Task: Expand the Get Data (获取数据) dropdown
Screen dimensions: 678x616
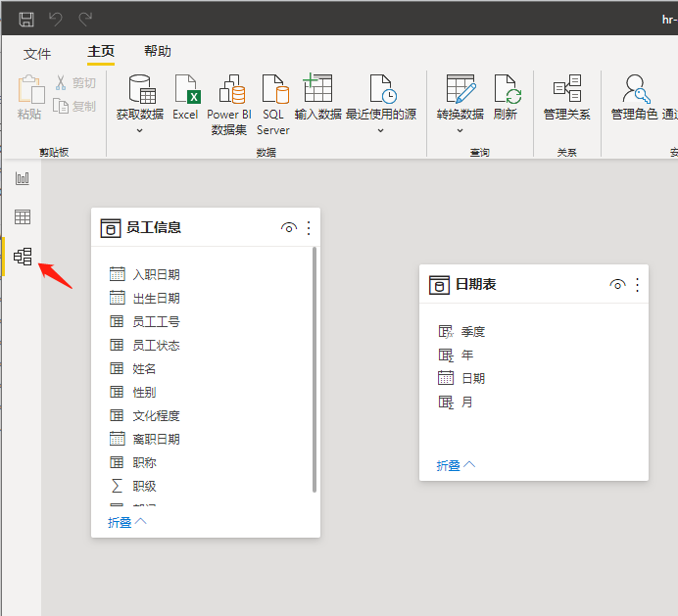Action: (x=139, y=130)
